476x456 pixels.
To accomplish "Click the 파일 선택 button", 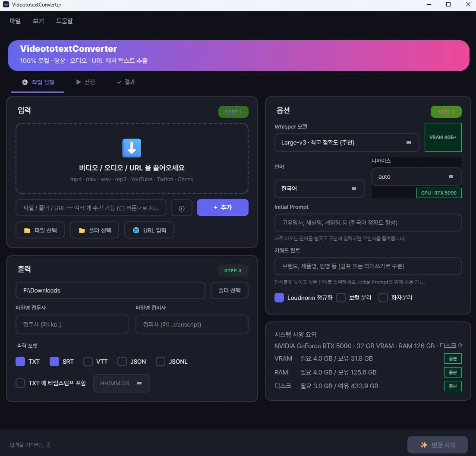I will [x=40, y=230].
